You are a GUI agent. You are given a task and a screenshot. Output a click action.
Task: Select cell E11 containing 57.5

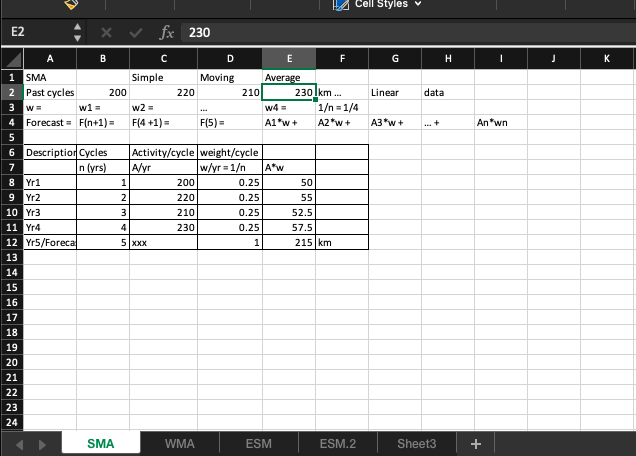tap(289, 228)
